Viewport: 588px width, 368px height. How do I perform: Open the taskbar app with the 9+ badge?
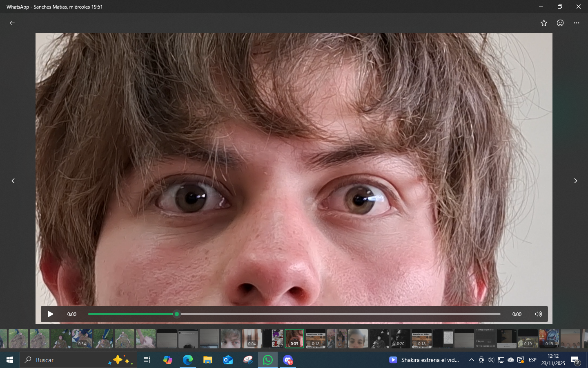tap(288, 360)
